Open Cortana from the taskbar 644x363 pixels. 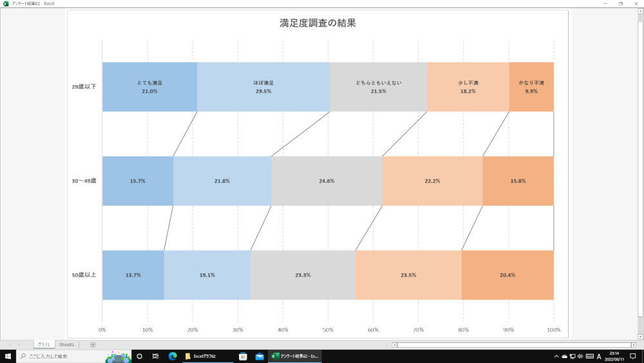click(x=139, y=356)
